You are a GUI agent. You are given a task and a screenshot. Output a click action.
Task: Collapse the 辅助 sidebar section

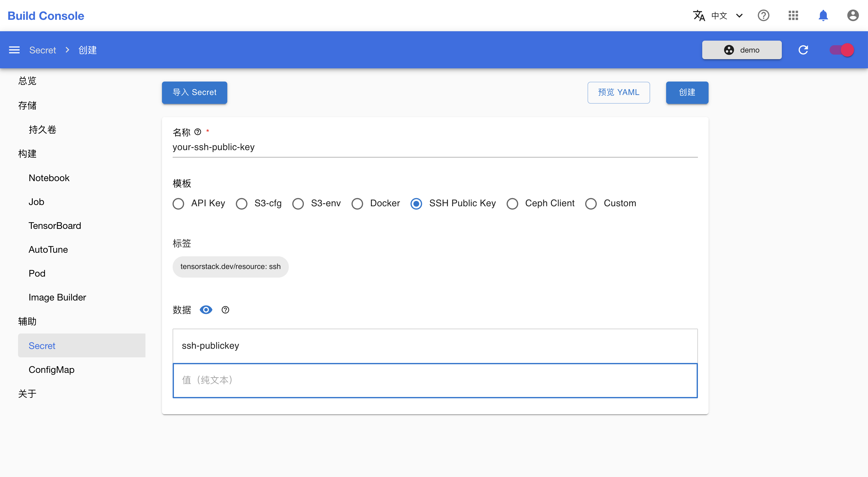coord(27,321)
